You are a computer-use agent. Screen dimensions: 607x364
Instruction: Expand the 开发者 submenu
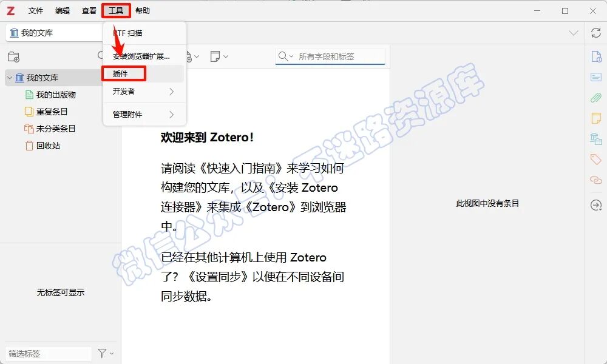coord(144,92)
